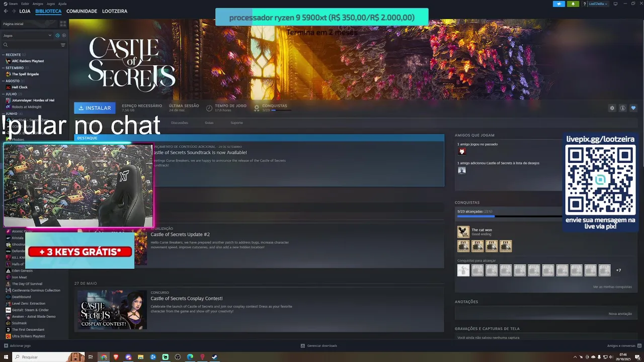The height and width of the screenshot is (362, 644).
Task: Click the Pesquisar taskbar search box
Action: click(48, 357)
